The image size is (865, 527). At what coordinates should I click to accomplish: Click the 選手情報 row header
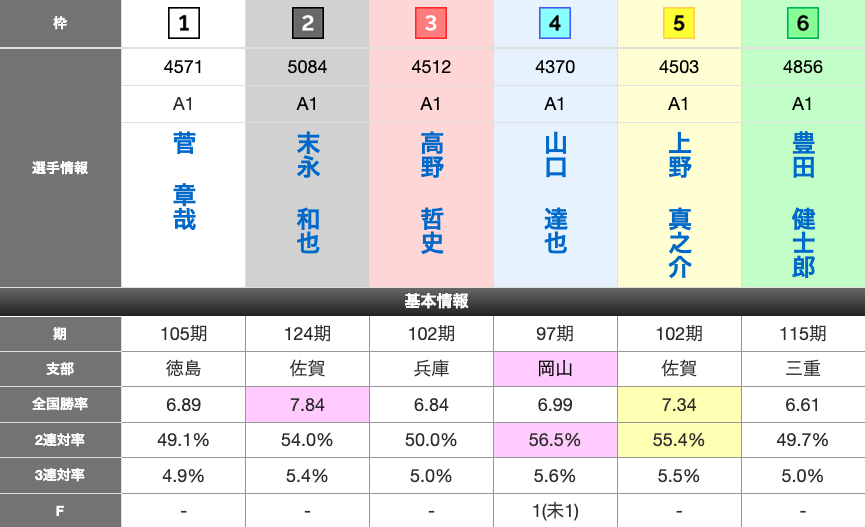click(x=60, y=168)
